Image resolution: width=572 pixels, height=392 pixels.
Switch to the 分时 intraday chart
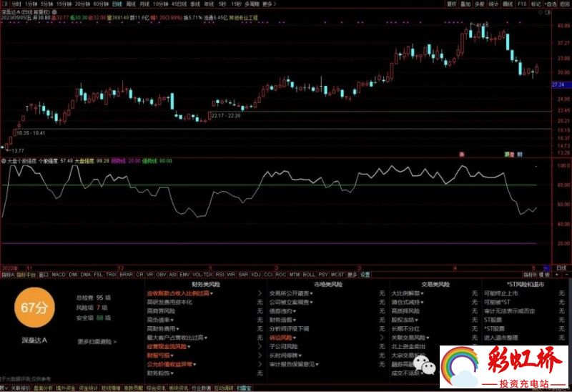click(16, 4)
